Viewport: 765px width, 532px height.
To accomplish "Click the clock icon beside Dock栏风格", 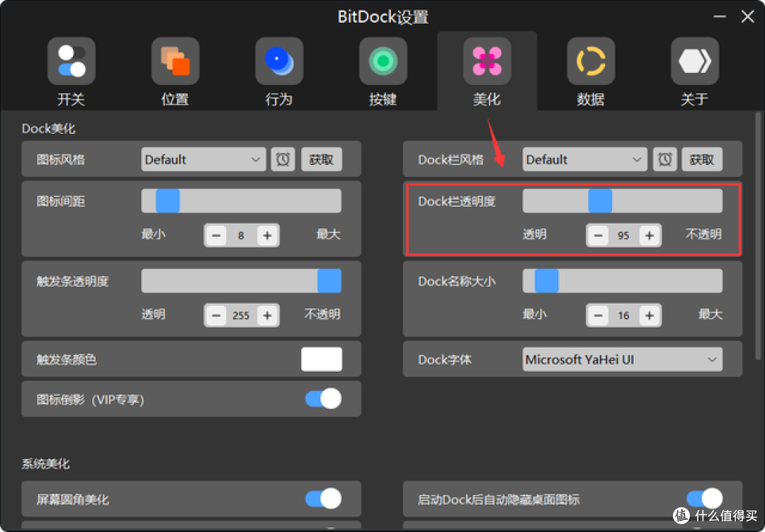I will 664,159.
